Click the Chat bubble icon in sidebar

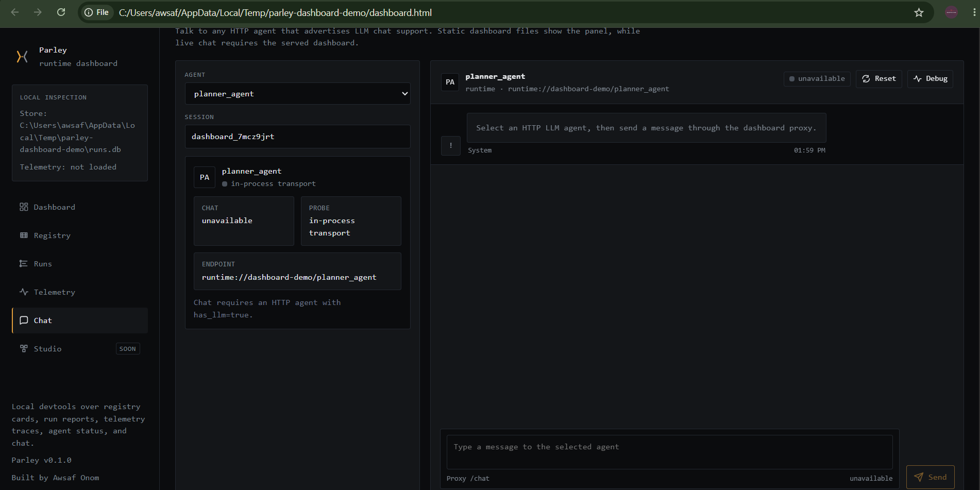click(24, 320)
